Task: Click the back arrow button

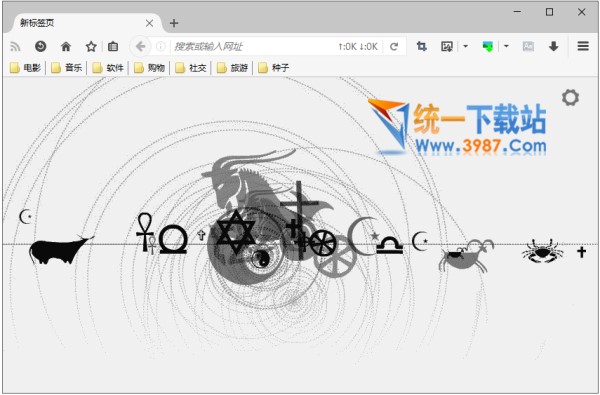Action: [140, 47]
